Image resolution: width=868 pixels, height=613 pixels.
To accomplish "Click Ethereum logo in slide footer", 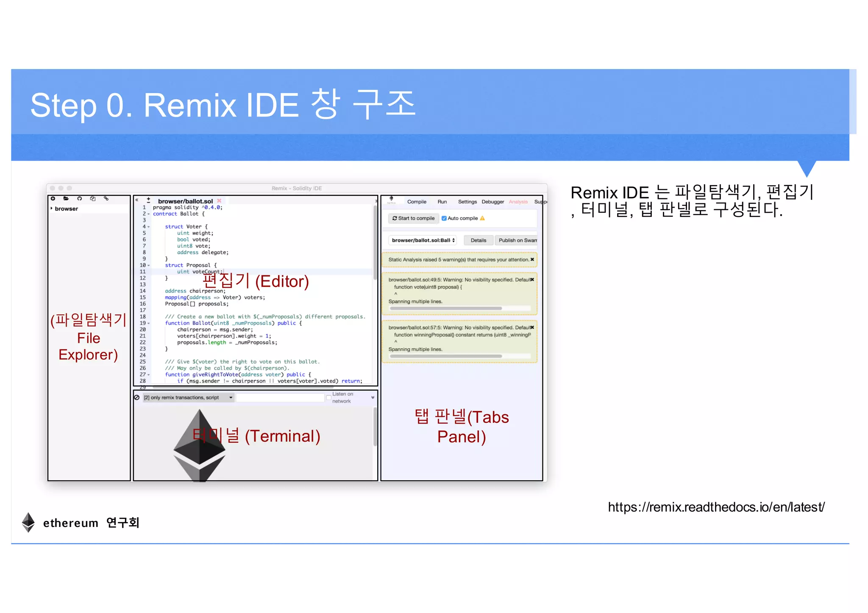I will point(28,522).
